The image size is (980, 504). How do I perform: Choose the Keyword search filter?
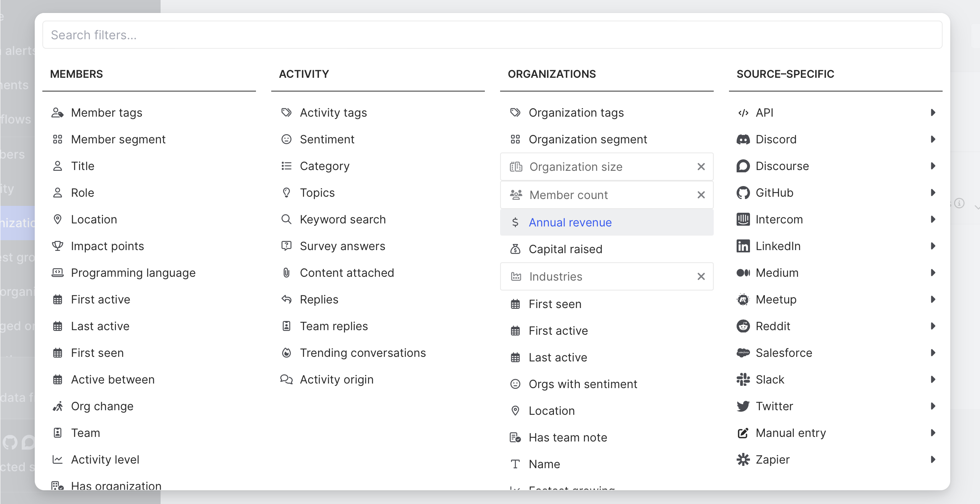click(343, 220)
